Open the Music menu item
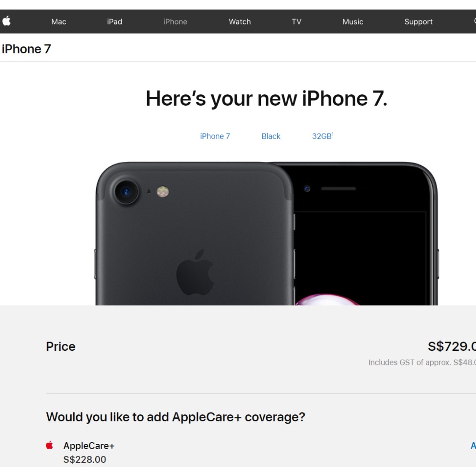 click(353, 22)
